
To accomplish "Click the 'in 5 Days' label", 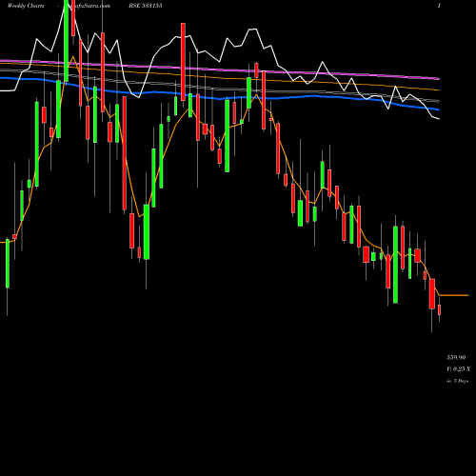I will pos(458,381).
